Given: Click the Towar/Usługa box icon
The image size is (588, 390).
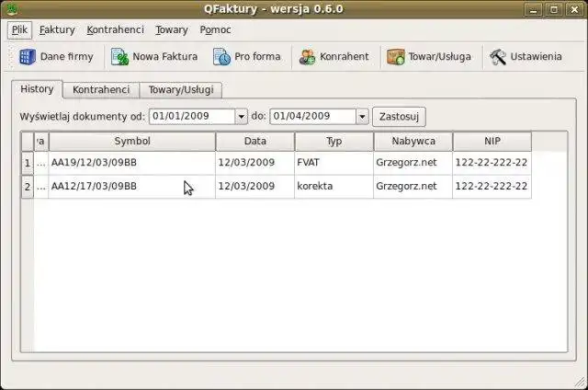Looking at the screenshot, I should (x=396, y=57).
